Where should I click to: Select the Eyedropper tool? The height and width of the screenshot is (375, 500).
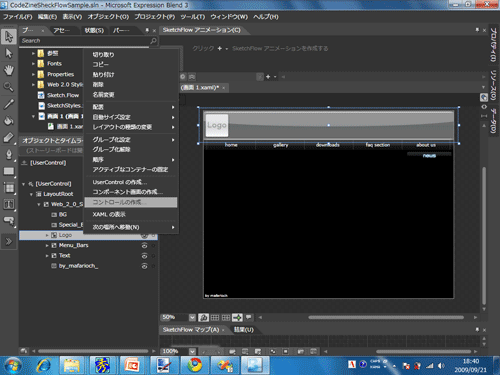click(9, 104)
